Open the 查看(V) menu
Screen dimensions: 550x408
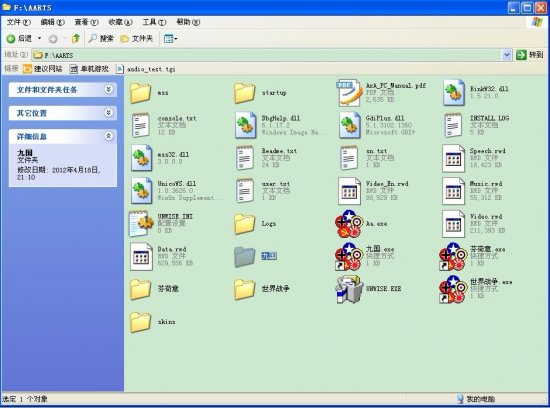point(86,22)
